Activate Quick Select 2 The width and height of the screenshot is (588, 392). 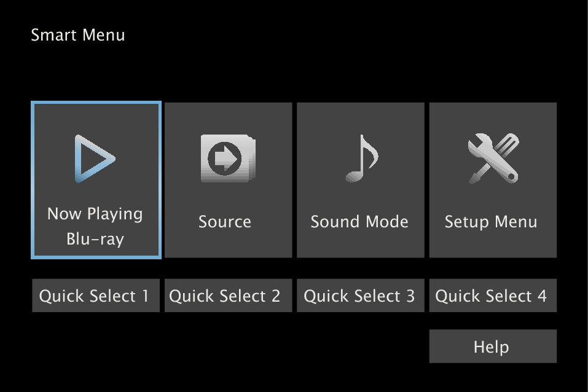pos(228,296)
